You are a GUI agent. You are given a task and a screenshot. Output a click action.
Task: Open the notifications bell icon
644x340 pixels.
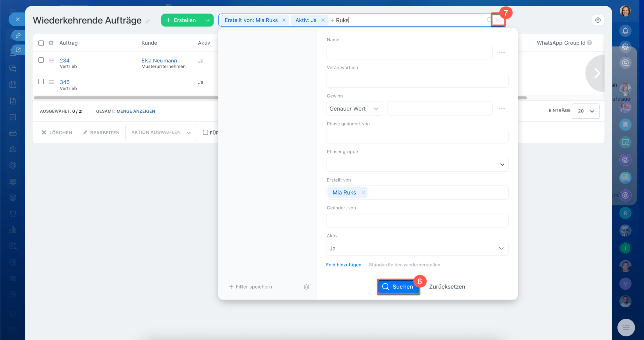(x=625, y=31)
